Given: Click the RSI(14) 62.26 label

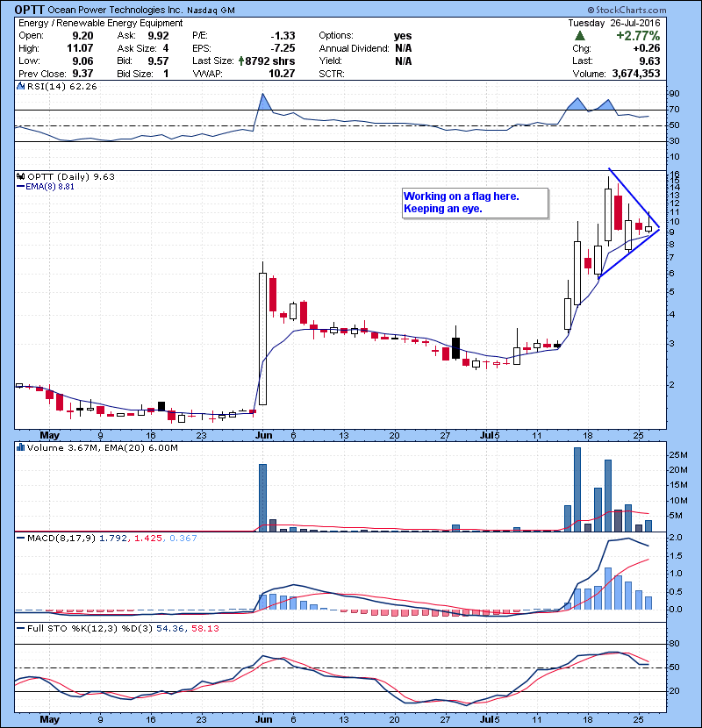Looking at the screenshot, I should 61,86.
